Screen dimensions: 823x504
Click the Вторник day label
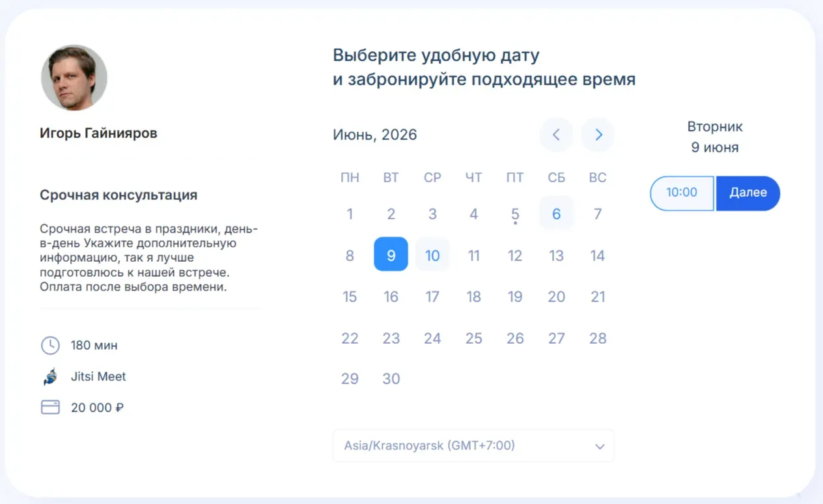coord(715,127)
